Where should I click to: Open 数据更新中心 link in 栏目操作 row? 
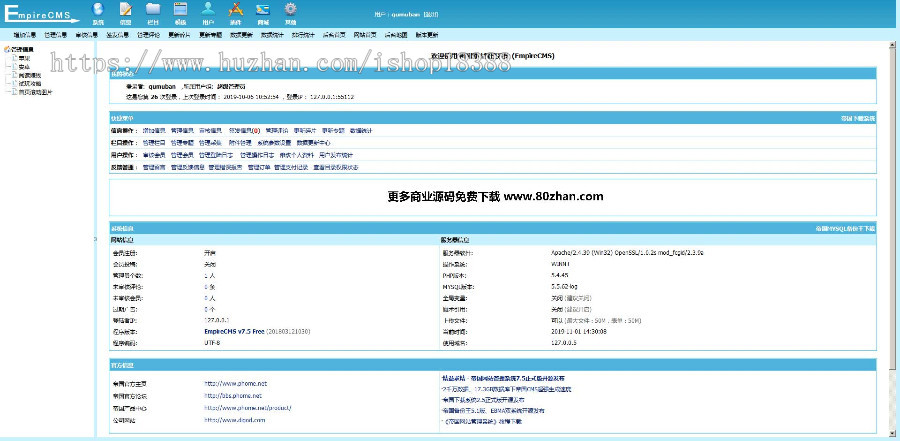coord(313,142)
